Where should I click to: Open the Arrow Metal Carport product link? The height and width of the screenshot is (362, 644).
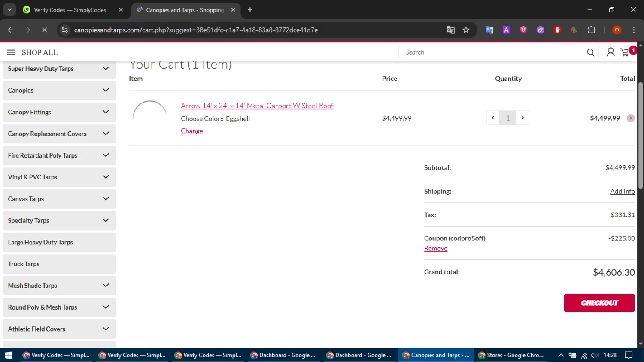click(x=257, y=106)
